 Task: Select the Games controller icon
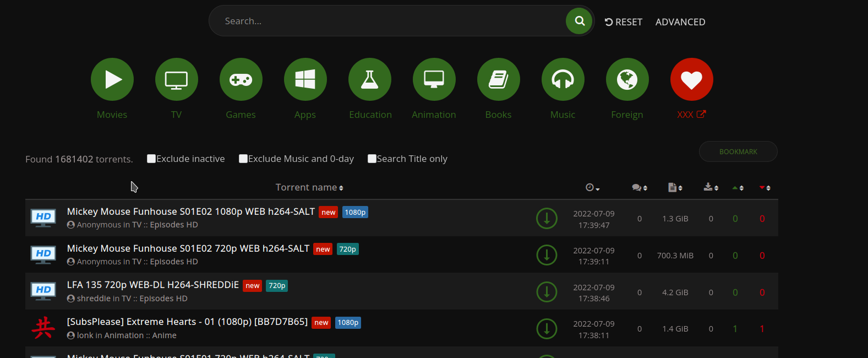pyautogui.click(x=241, y=79)
